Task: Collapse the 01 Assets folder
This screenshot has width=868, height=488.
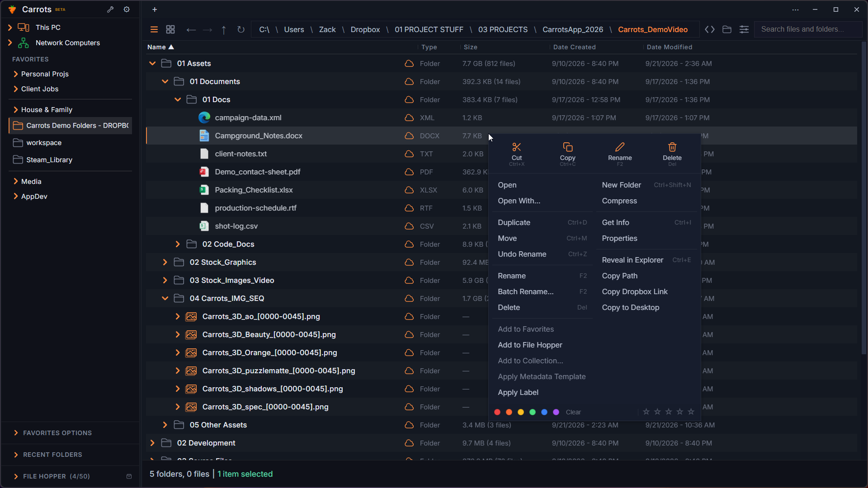Action: [x=152, y=63]
